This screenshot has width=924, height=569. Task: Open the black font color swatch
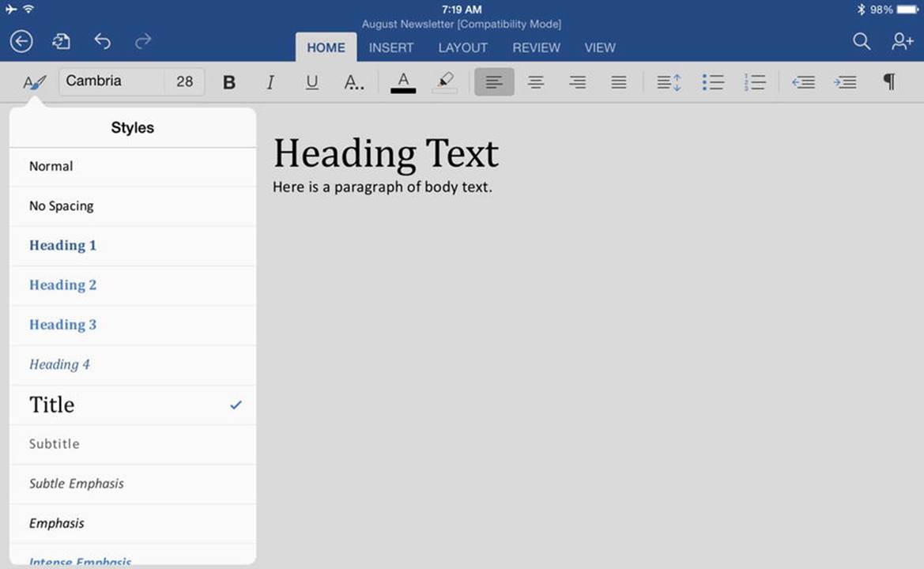pos(403,82)
